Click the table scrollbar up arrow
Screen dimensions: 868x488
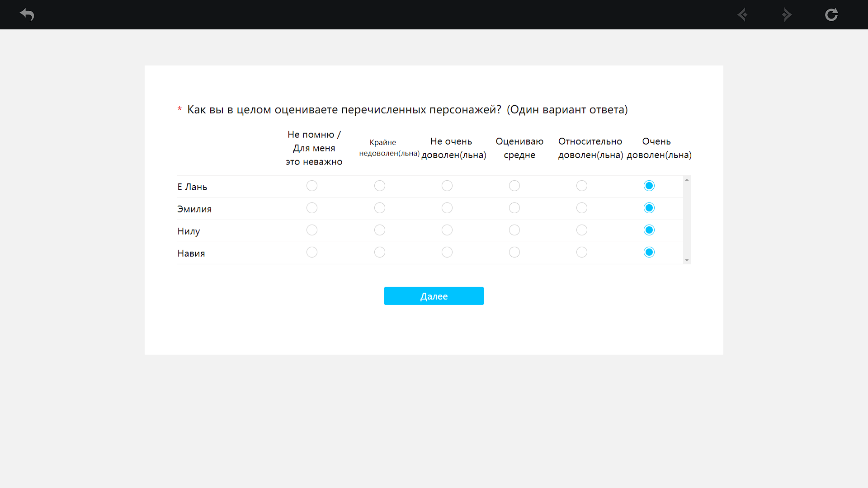pos(687,180)
